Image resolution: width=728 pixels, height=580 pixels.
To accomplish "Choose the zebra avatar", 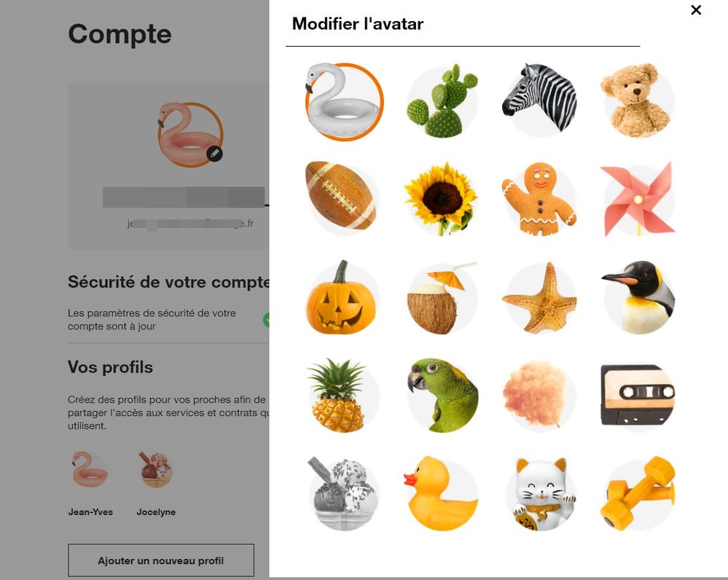I will [540, 99].
